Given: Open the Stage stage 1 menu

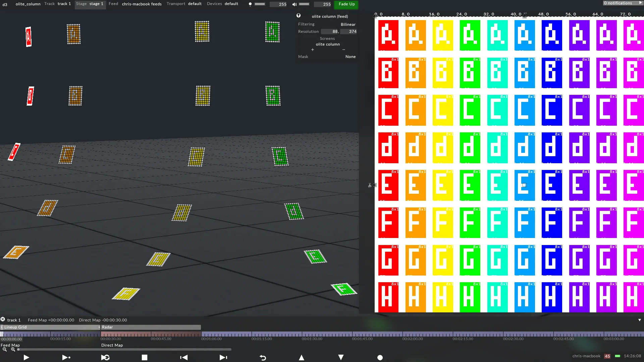Looking at the screenshot, I should (90, 4).
